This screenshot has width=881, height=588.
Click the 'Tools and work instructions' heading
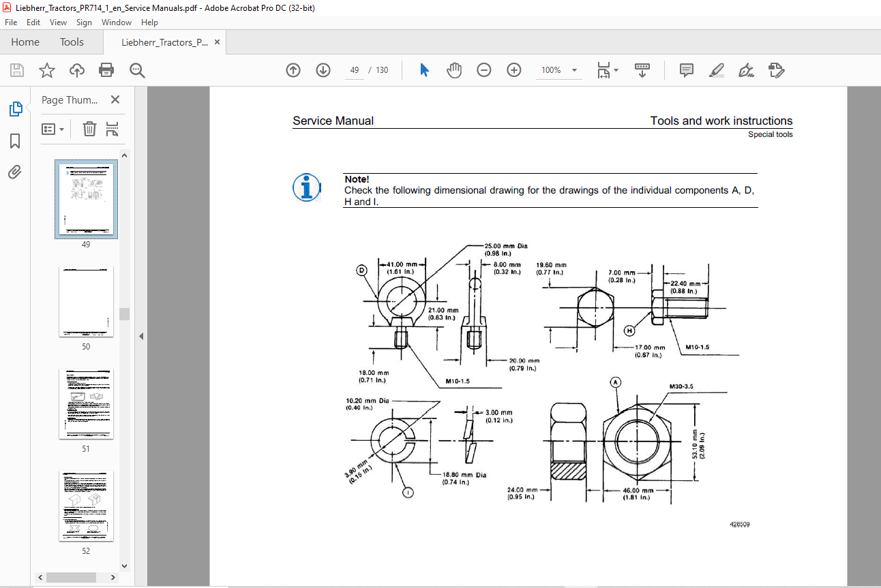(x=721, y=121)
